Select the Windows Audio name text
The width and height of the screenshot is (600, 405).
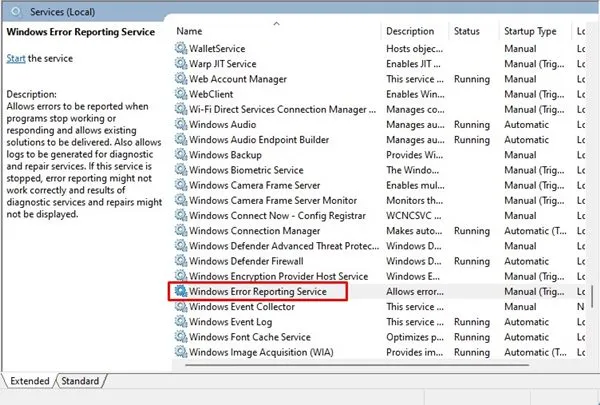pos(222,124)
